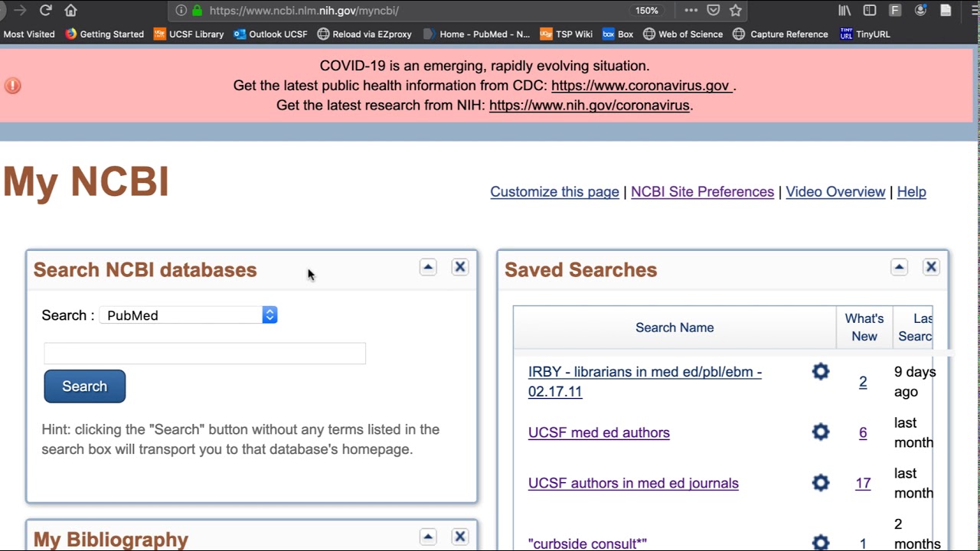Click the What's New column header
The height and width of the screenshot is (551, 980).
[x=864, y=328]
